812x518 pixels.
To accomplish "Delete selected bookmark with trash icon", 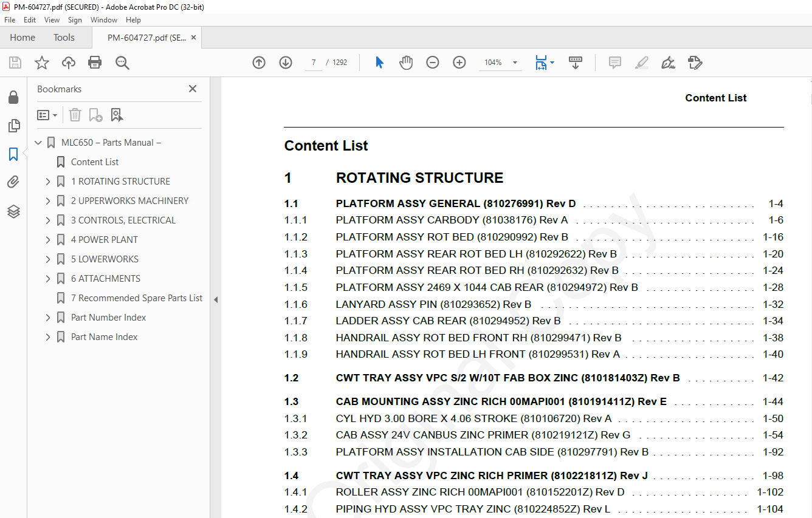I will (75, 115).
